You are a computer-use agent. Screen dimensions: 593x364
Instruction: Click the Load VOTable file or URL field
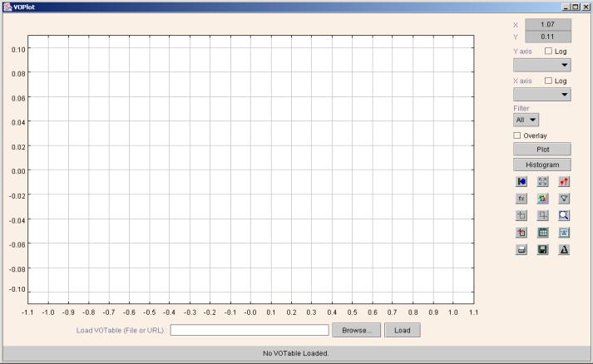pyautogui.click(x=250, y=330)
